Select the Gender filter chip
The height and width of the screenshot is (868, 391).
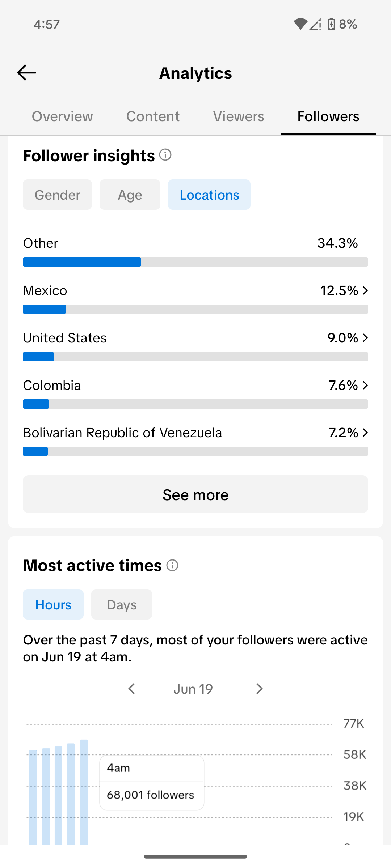tap(58, 195)
